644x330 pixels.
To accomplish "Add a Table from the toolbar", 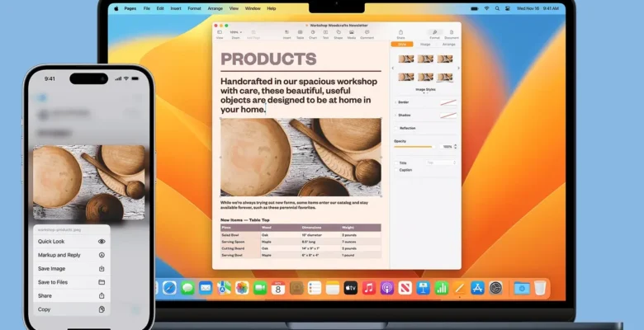I will coord(301,34).
